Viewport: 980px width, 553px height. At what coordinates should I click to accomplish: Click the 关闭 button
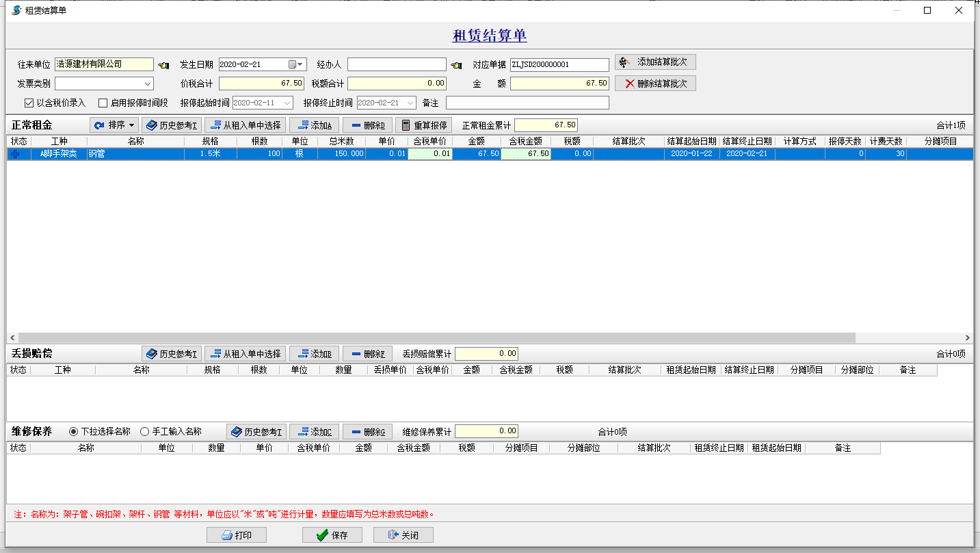point(403,535)
